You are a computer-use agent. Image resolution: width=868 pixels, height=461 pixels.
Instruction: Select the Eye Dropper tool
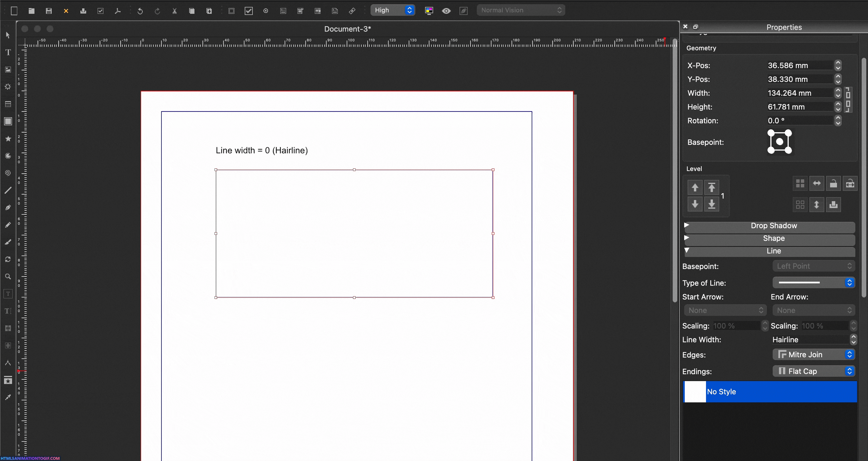(x=8, y=397)
